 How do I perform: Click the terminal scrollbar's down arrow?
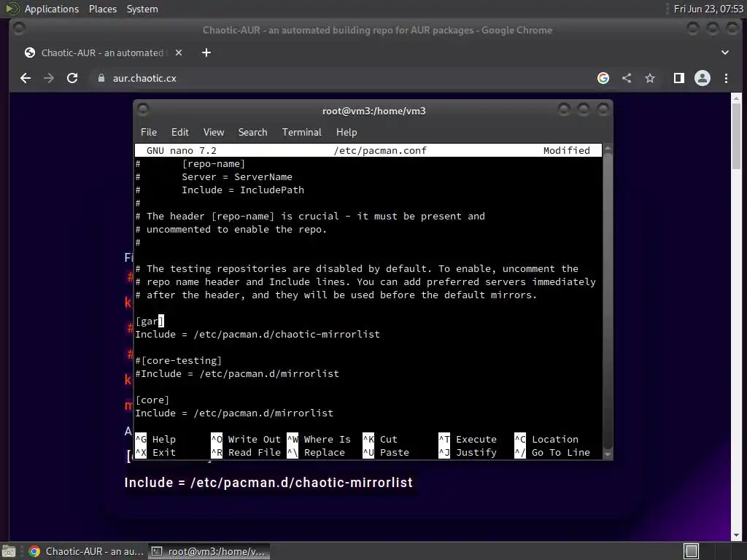coord(608,454)
